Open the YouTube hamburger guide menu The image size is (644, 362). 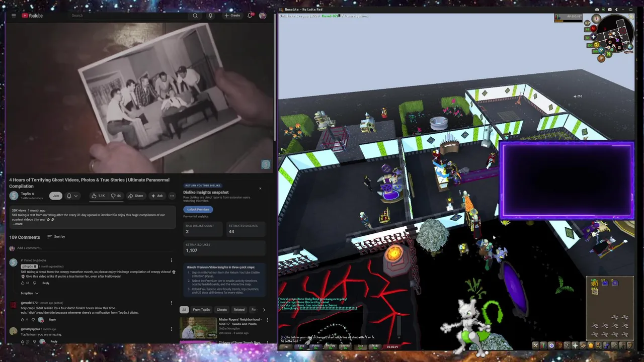(x=14, y=16)
